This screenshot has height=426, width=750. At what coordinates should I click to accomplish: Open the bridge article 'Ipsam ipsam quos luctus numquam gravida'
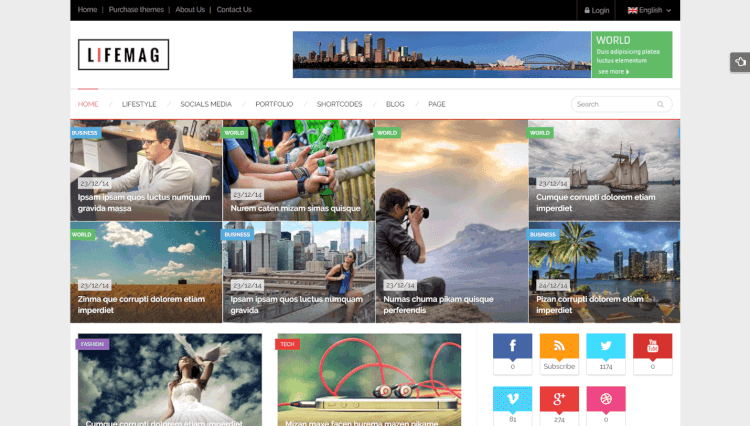(297, 305)
